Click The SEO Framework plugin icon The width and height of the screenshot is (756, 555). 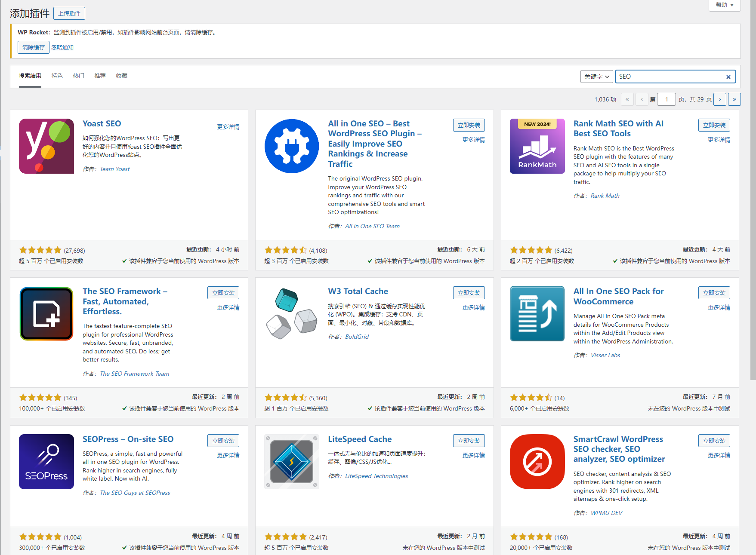point(46,314)
